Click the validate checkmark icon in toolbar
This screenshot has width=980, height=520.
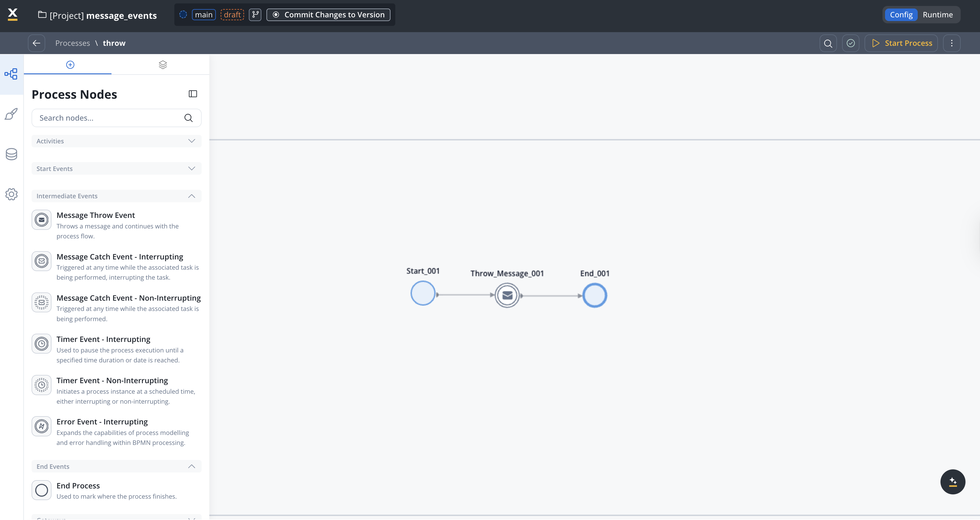pyautogui.click(x=851, y=44)
